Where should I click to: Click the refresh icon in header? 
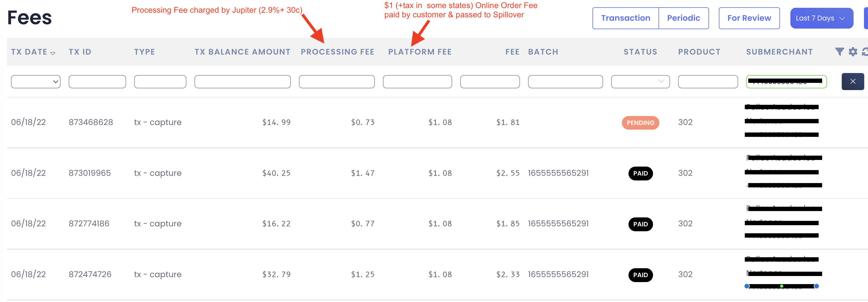[865, 52]
